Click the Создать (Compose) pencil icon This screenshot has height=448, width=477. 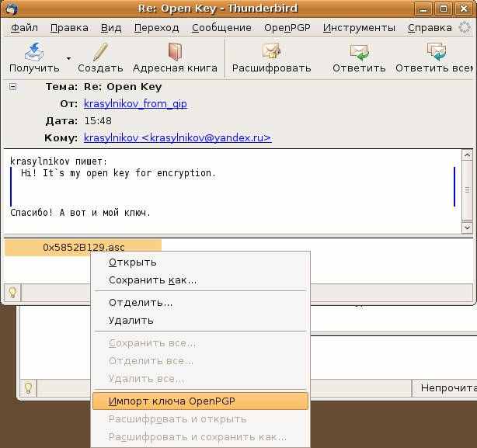(x=100, y=52)
